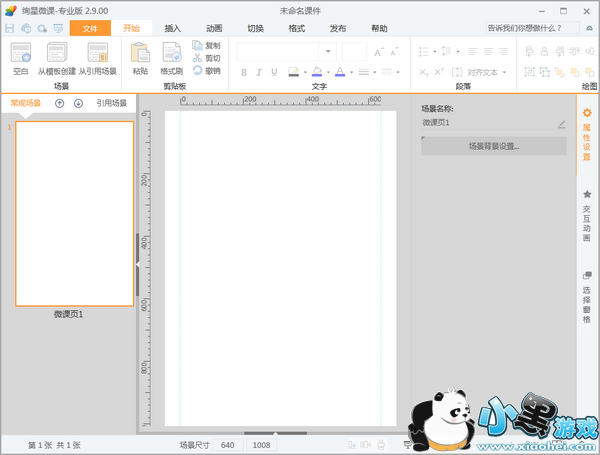Switch to the 插入 ribbon tab
Viewport: 600px width, 455px height.
pyautogui.click(x=172, y=28)
